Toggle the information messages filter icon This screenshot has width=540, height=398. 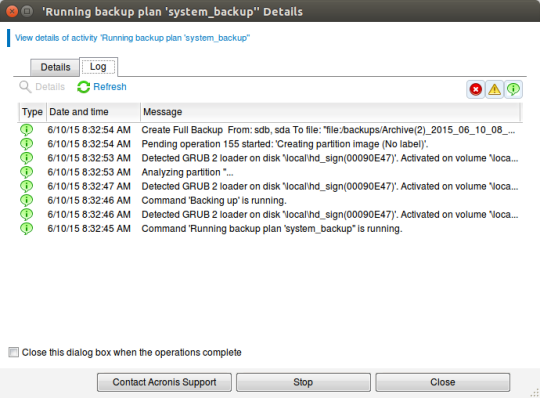coord(513,90)
